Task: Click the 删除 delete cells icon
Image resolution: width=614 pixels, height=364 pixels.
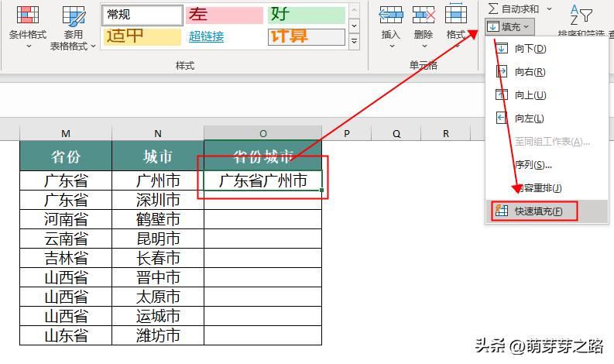Action: click(424, 15)
